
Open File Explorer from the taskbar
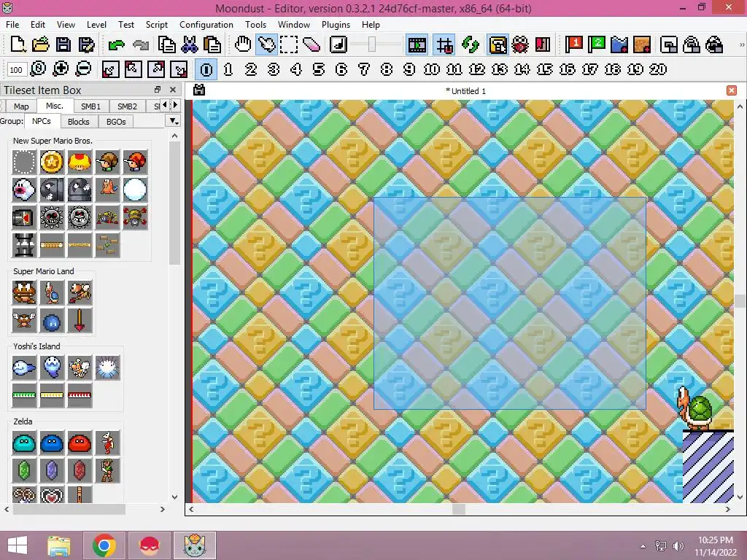point(59,545)
